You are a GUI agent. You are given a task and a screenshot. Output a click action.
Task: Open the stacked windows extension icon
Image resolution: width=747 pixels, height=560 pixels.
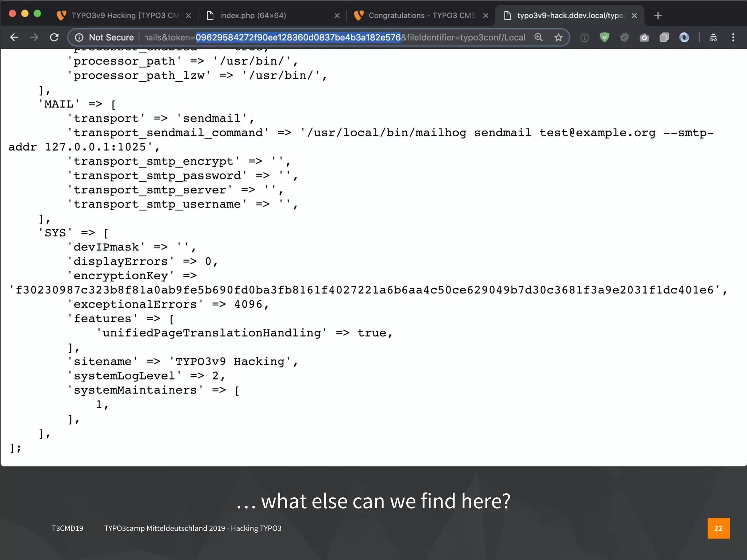[664, 37]
